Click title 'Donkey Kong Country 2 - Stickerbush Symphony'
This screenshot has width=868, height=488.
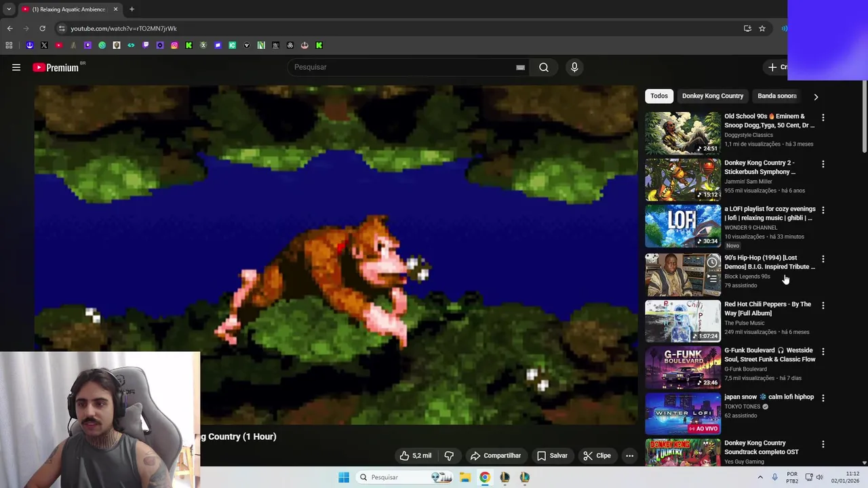(x=759, y=167)
